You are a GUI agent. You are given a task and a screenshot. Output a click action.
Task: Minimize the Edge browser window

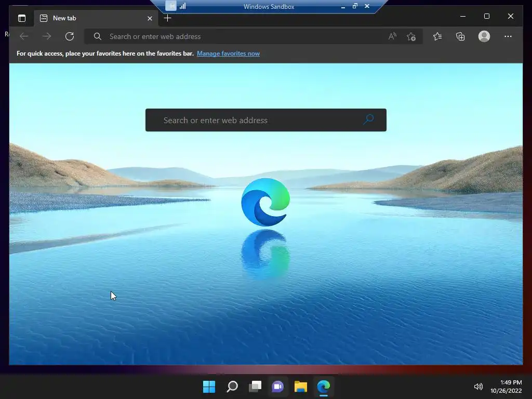463,16
